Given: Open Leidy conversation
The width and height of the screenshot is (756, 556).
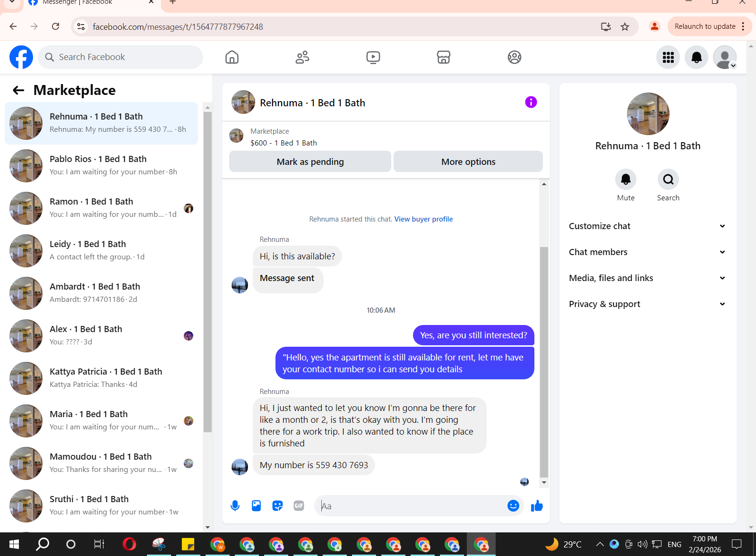Looking at the screenshot, I should pyautogui.click(x=101, y=250).
